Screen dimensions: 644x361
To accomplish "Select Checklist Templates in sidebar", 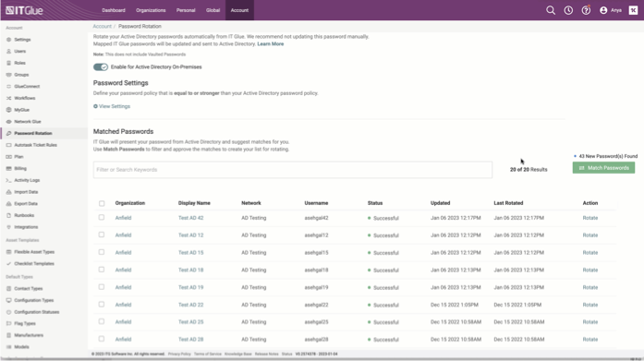I will (x=34, y=264).
